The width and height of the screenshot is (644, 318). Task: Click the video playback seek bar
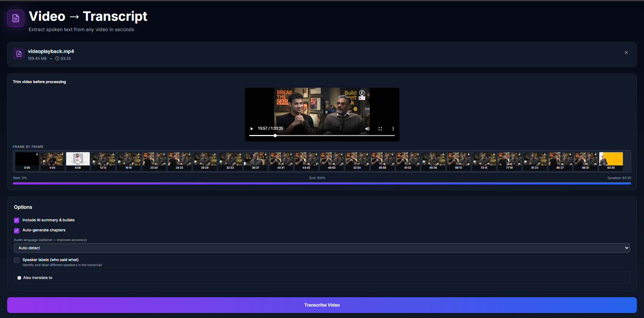tap(322, 136)
